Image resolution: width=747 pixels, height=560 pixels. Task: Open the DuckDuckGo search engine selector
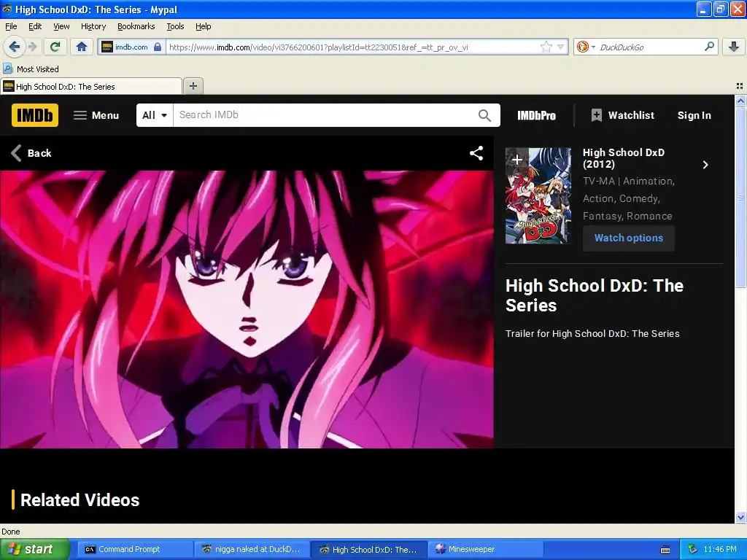586,47
